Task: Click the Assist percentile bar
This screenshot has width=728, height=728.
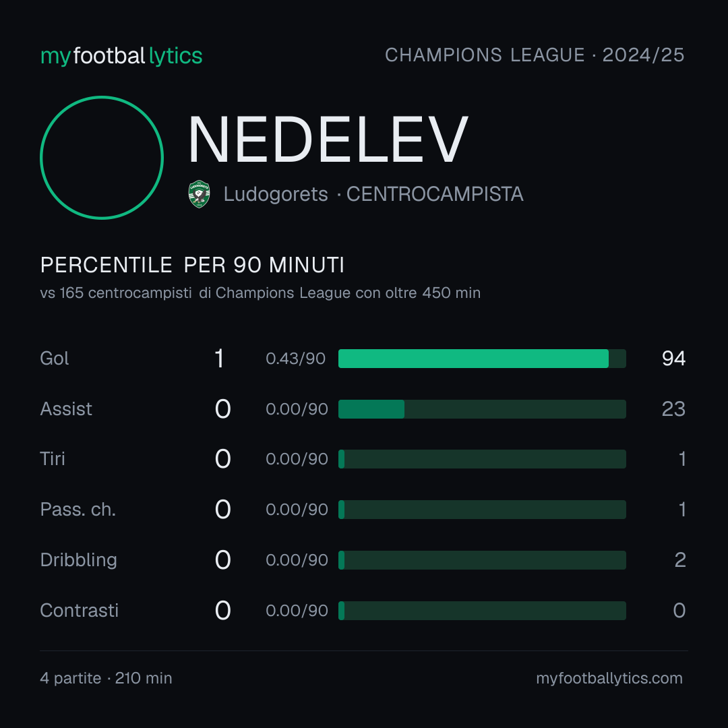Action: point(482,409)
